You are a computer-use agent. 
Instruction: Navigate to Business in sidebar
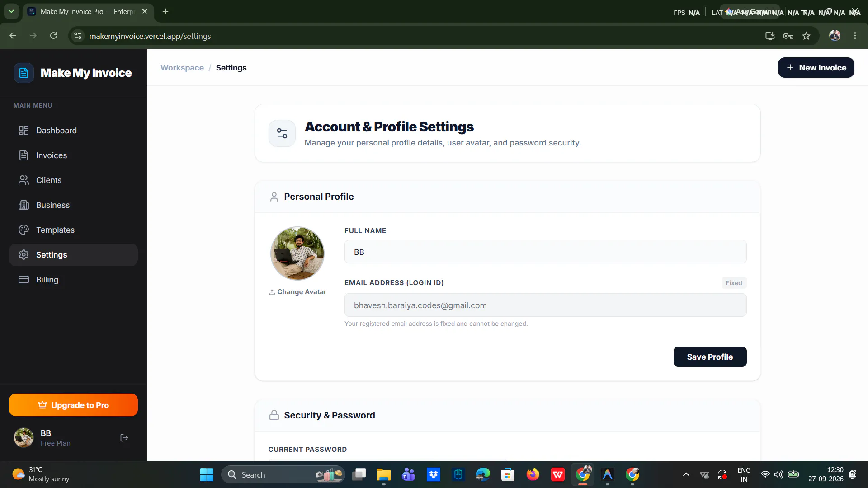tap(73, 205)
